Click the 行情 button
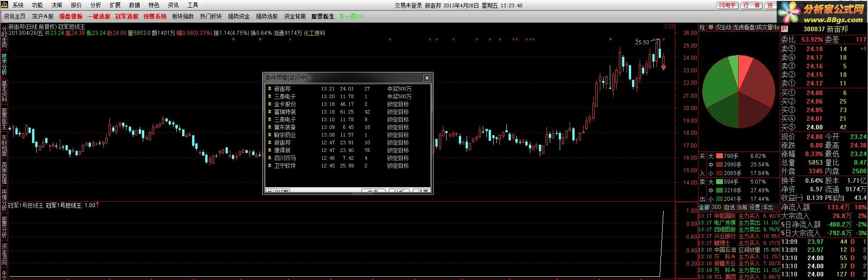 [x=751, y=5]
